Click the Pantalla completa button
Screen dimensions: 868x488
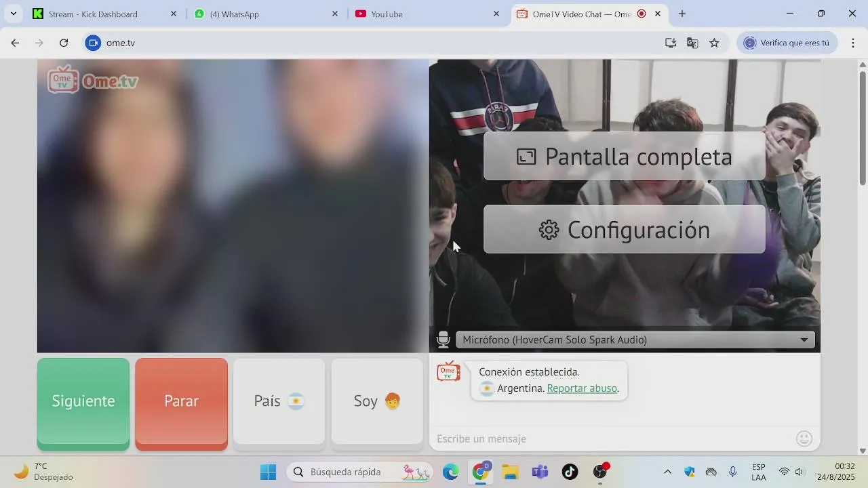tap(625, 156)
